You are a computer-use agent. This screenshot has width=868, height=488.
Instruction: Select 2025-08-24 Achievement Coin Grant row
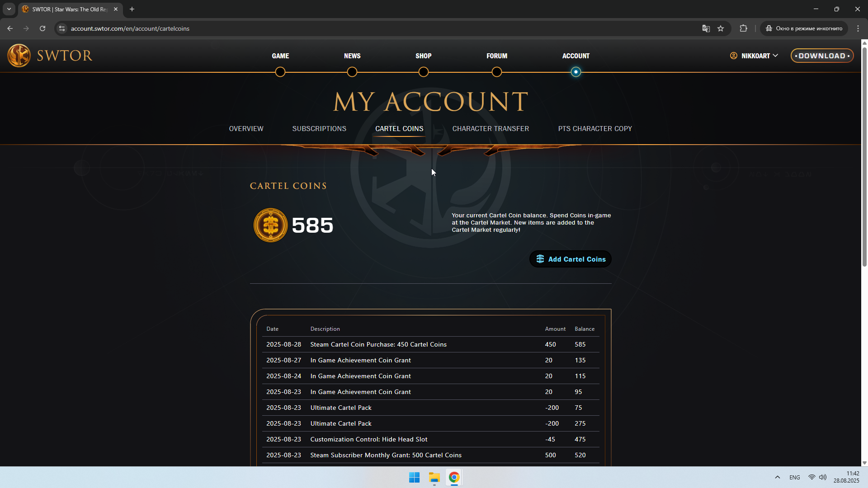coord(431,376)
